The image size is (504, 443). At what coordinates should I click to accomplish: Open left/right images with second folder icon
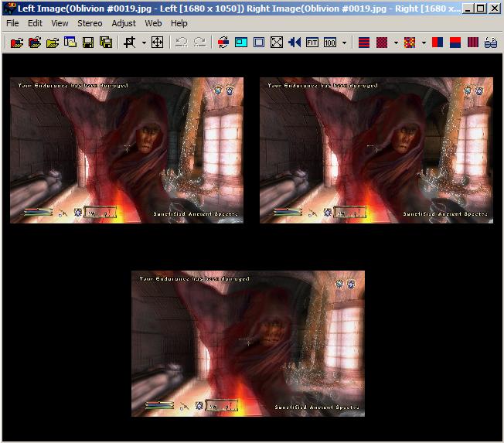(35, 43)
